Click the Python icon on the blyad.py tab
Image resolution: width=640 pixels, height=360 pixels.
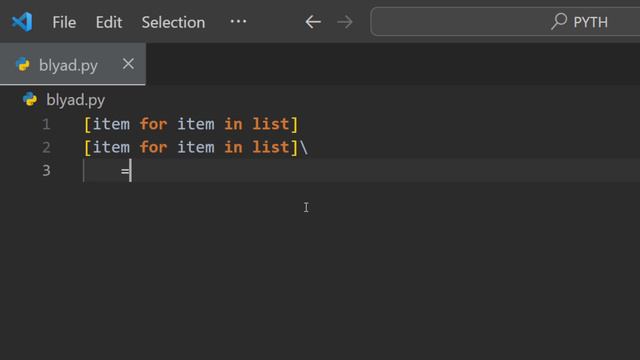[23, 64]
